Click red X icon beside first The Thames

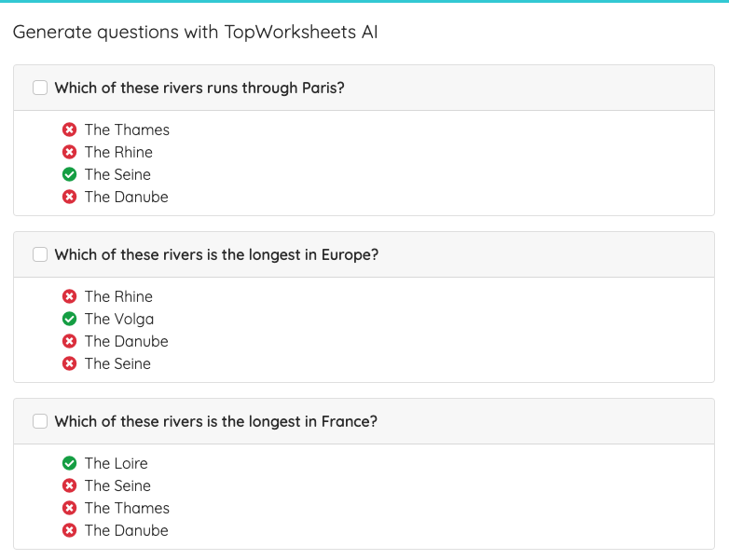tap(69, 130)
